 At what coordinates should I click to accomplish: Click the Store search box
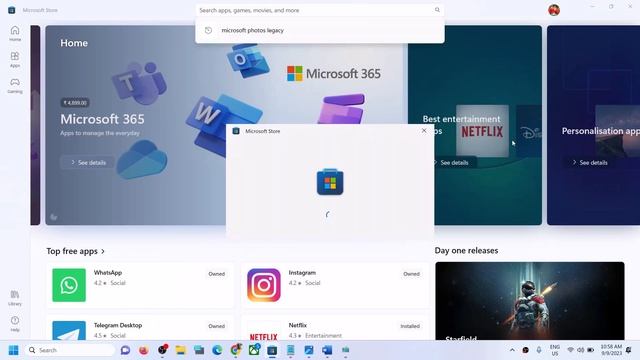320,10
